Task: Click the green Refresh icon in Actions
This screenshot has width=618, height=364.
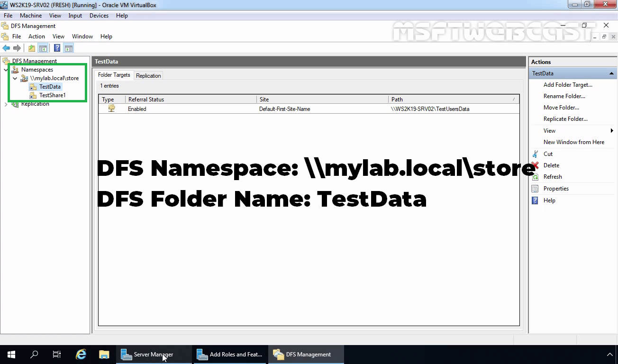Action: pyautogui.click(x=535, y=177)
